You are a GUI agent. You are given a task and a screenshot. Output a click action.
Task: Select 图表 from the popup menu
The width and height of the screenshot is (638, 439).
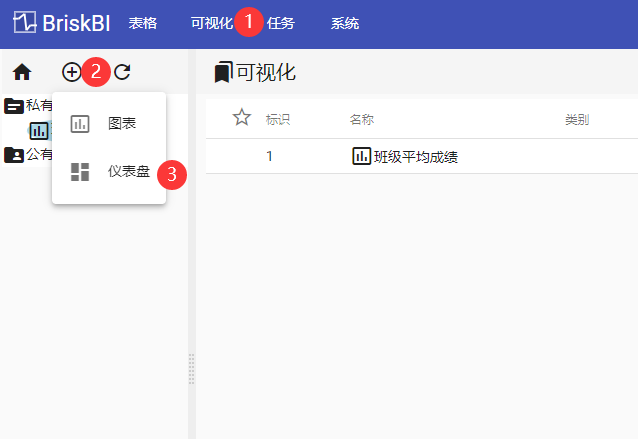[x=109, y=123]
